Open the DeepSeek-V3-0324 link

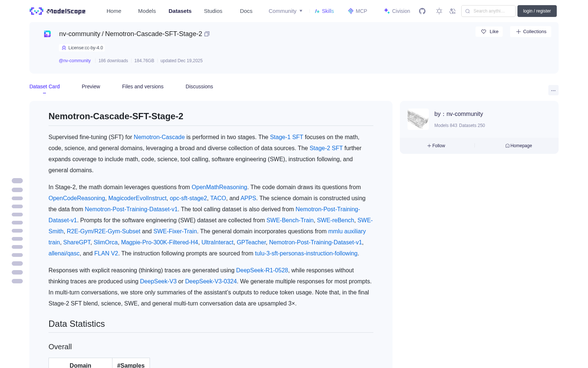click(211, 281)
